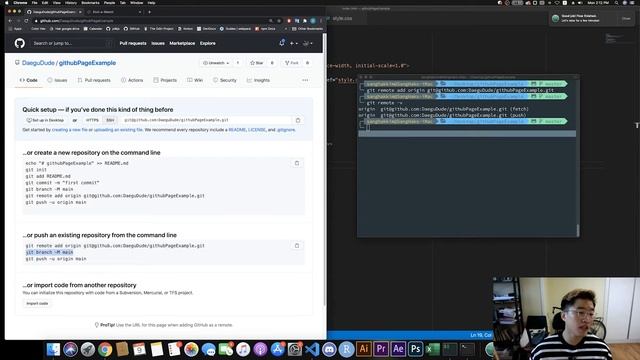The image size is (640, 360).
Task: Fork the repository
Action: tap(292, 63)
